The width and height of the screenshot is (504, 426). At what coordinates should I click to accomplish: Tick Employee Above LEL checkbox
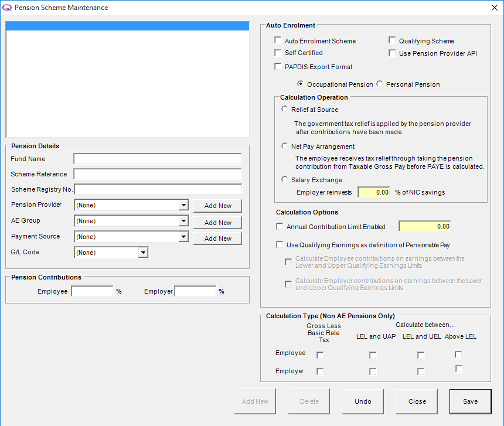tap(458, 355)
